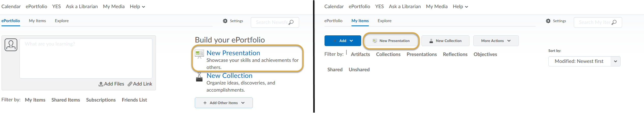The width and height of the screenshot is (644, 113).
Task: Open My Media in the right navbar
Action: pyautogui.click(x=437, y=7)
